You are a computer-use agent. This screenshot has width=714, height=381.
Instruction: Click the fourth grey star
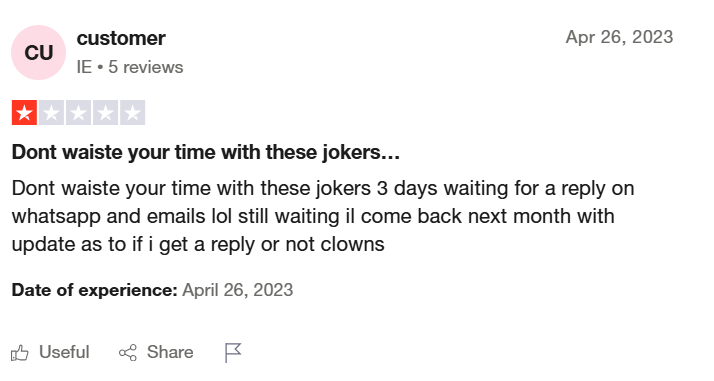tap(106, 112)
